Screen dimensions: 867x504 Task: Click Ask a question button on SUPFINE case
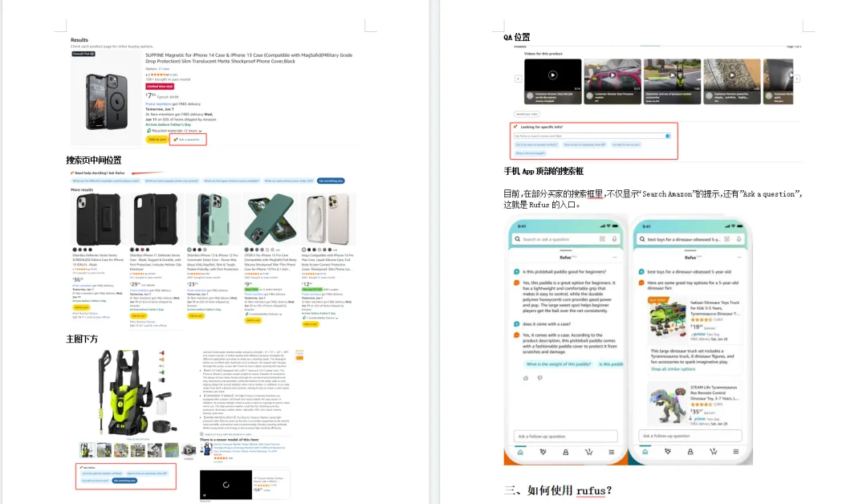[x=188, y=140]
